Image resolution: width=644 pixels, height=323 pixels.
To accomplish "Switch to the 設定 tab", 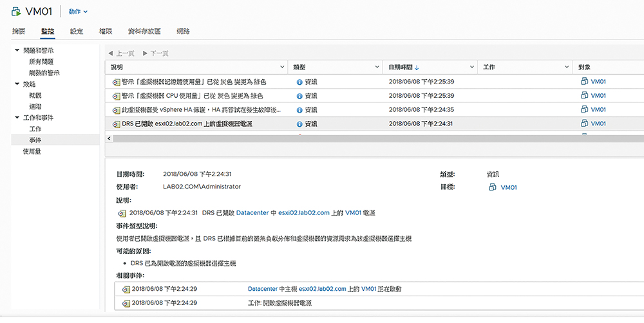I will click(77, 31).
